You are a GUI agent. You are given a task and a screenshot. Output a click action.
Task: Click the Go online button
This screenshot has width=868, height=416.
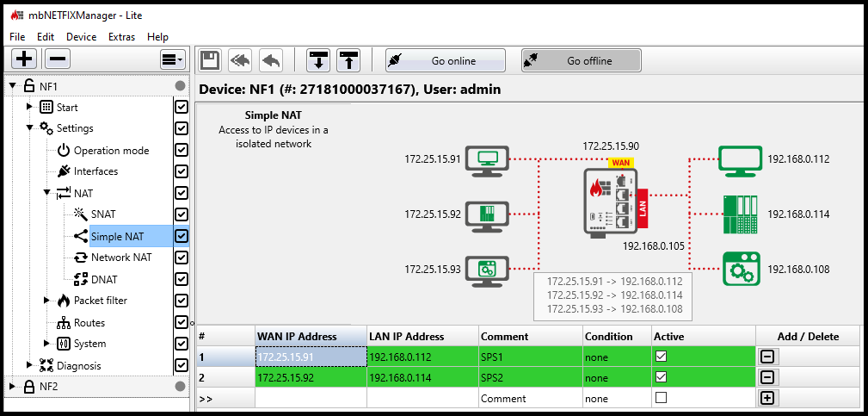(x=446, y=60)
